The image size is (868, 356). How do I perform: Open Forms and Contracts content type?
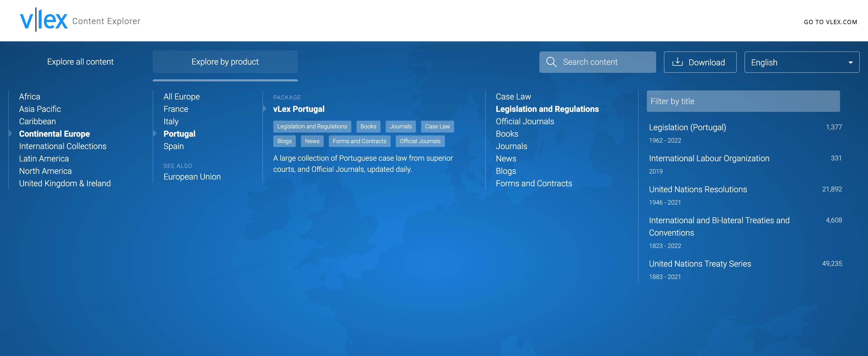[534, 183]
